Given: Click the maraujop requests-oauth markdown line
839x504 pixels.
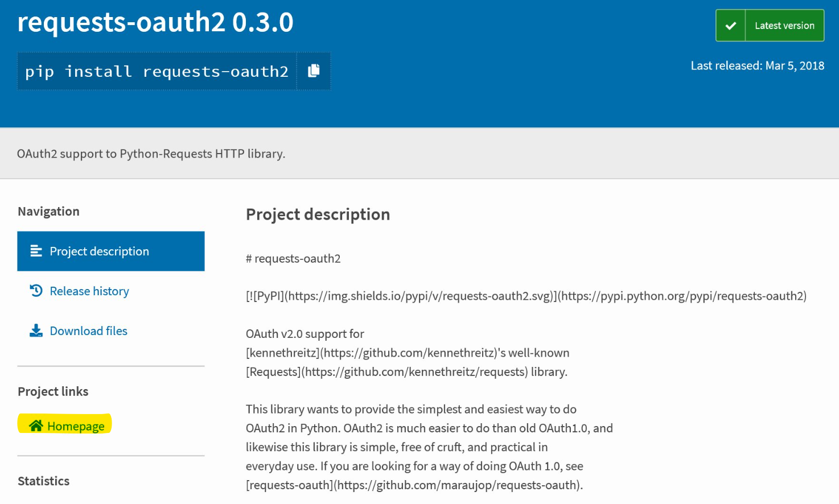Looking at the screenshot, I should coord(414,485).
